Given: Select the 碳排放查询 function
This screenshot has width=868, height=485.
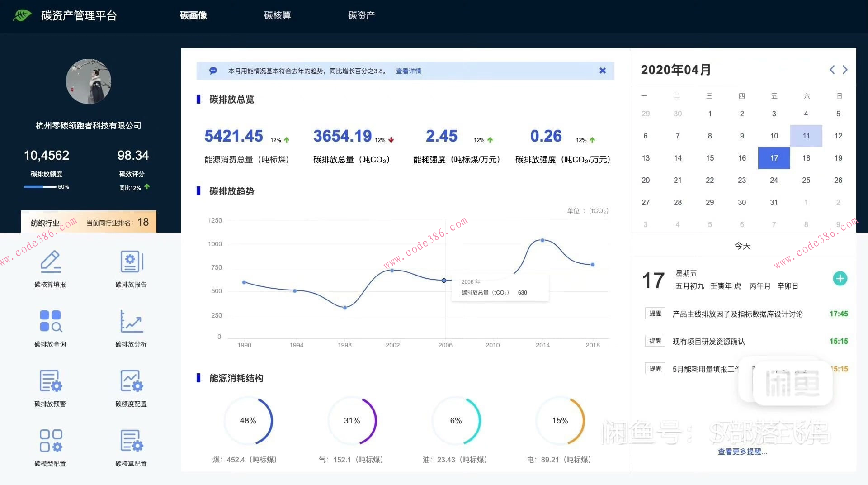Looking at the screenshot, I should (x=50, y=328).
